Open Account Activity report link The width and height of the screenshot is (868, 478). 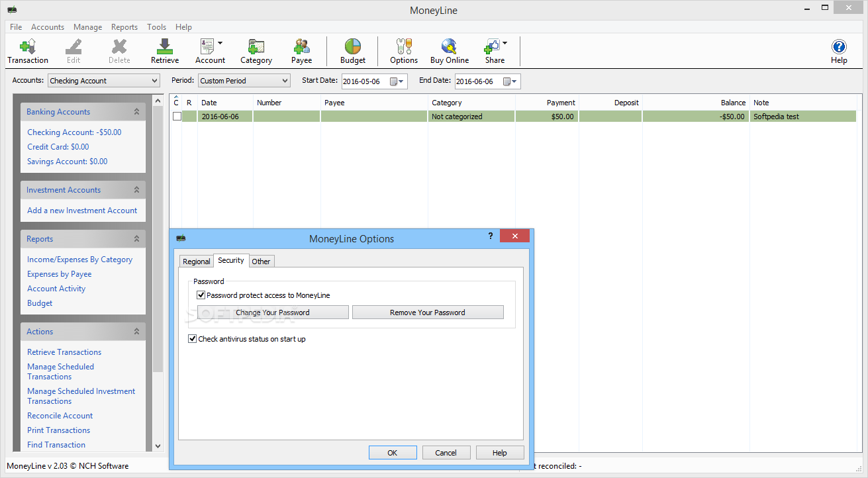tap(56, 289)
